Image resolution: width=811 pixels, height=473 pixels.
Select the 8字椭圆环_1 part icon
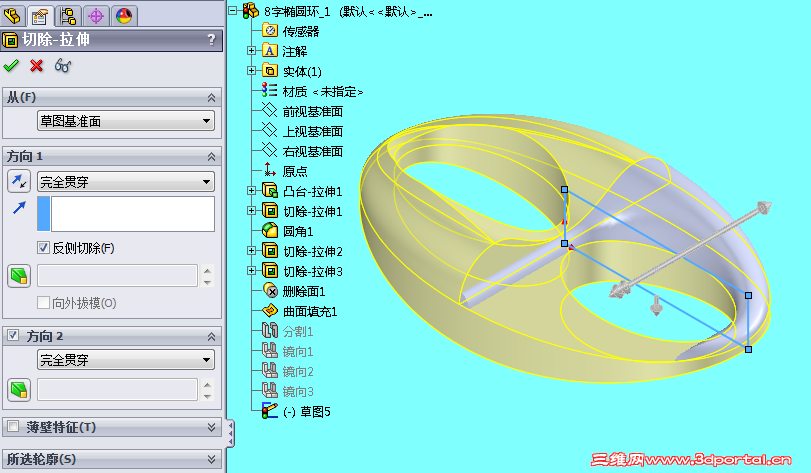pyautogui.click(x=251, y=10)
